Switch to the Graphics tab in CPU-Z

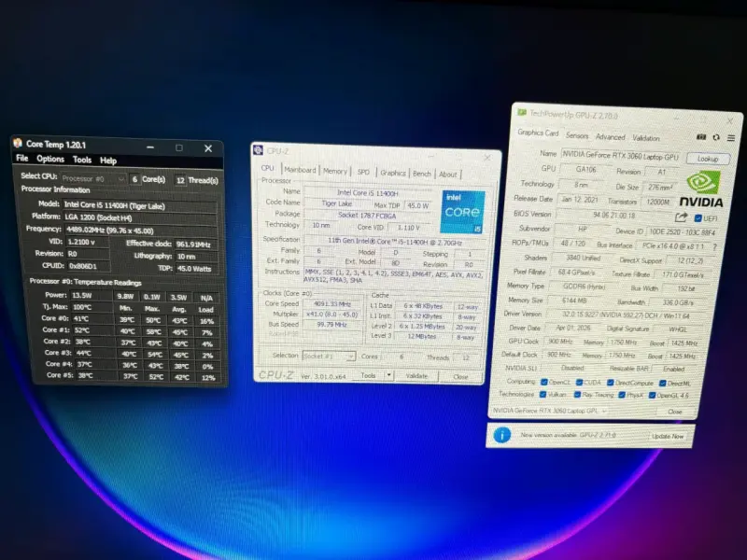[393, 173]
